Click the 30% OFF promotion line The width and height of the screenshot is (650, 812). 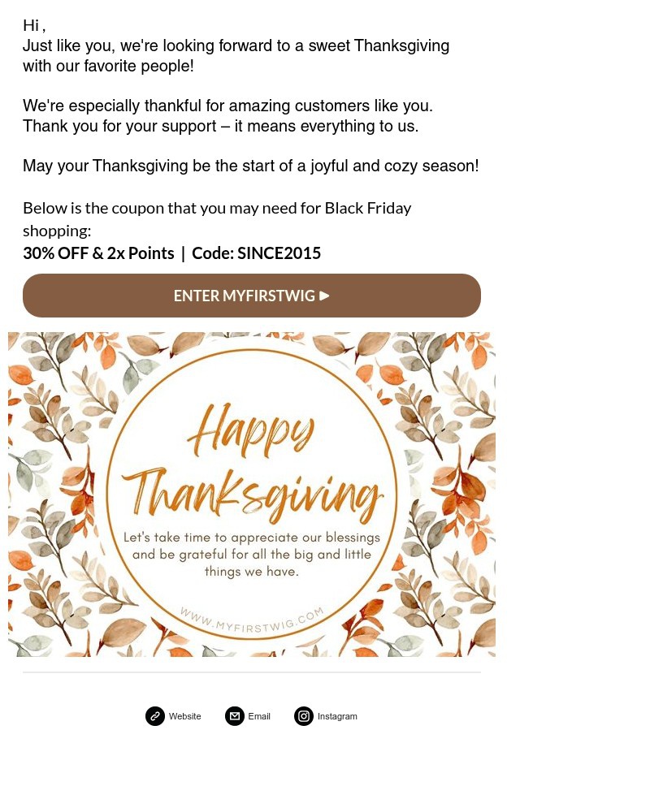click(98, 253)
